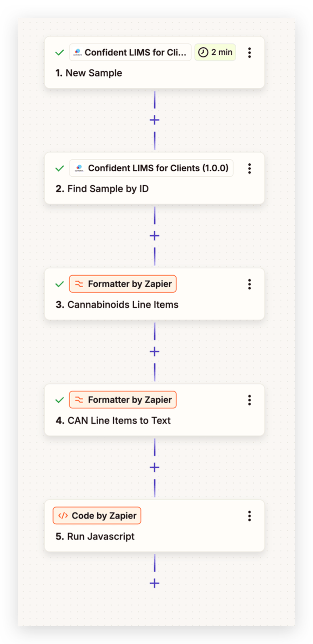
Task: Click the Code by Zapier app badge
Action: (x=97, y=516)
